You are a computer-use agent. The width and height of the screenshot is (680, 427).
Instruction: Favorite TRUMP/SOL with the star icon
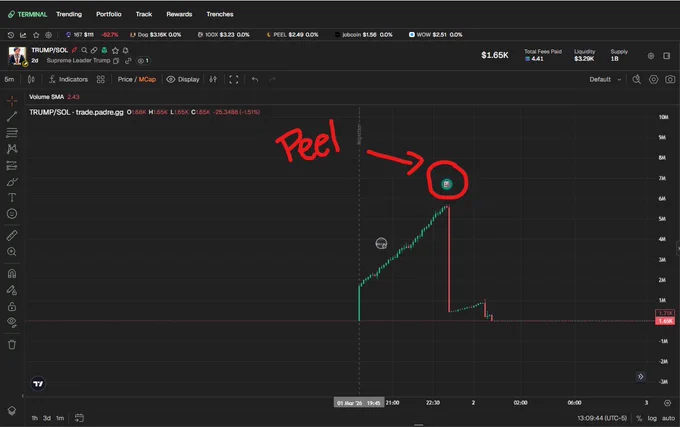pyautogui.click(x=115, y=50)
